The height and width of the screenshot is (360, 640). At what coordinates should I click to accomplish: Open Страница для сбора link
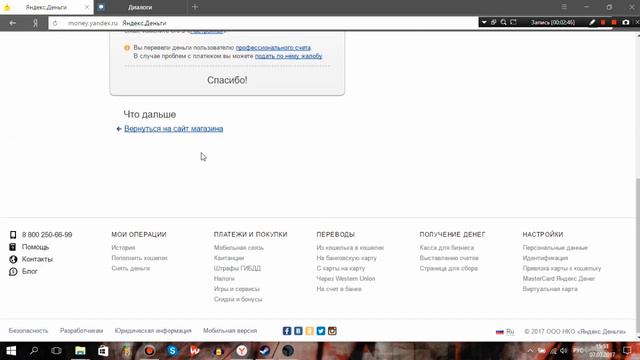449,268
